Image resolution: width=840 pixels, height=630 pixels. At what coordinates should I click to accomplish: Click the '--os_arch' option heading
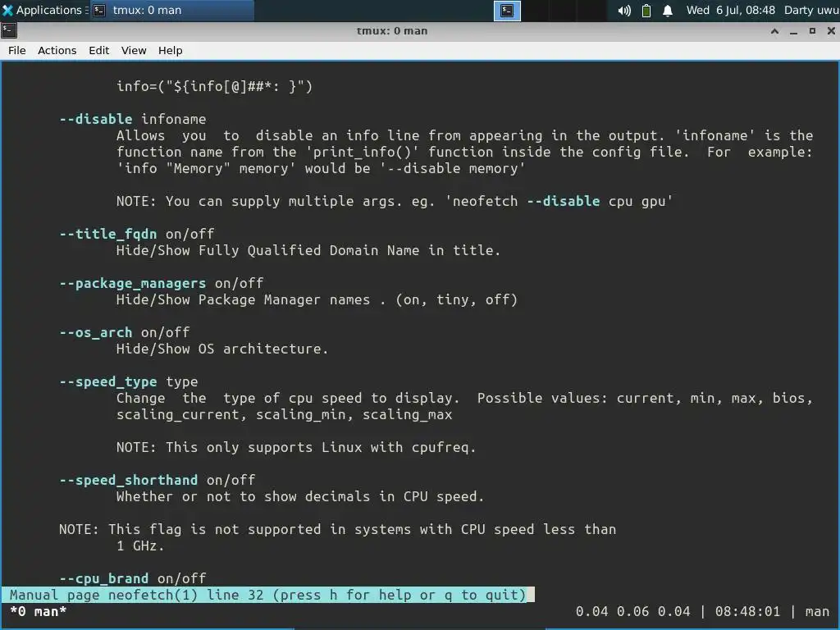click(95, 333)
